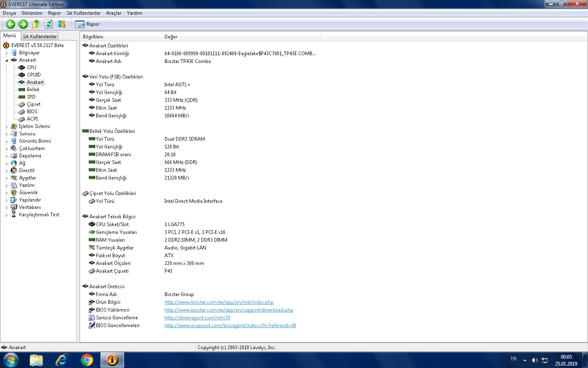Viewport: 588px width, 368px height.
Task: Open the Ürün Bilgisi biostar index link
Action: [x=219, y=302]
